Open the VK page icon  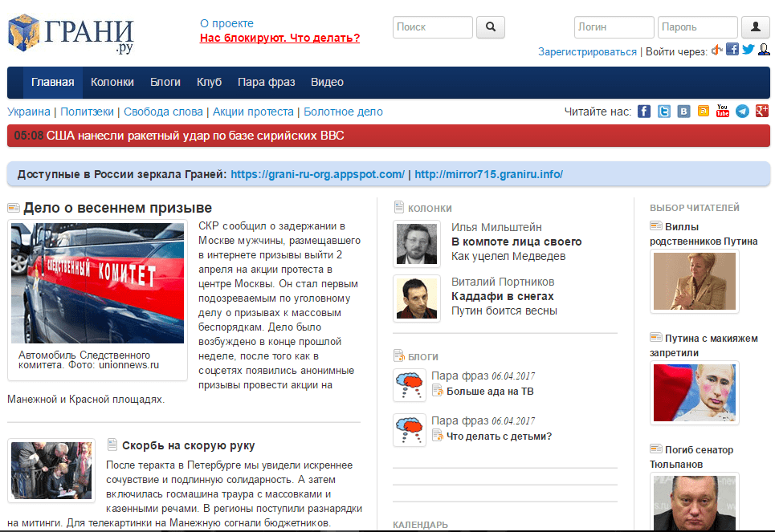coord(683,112)
